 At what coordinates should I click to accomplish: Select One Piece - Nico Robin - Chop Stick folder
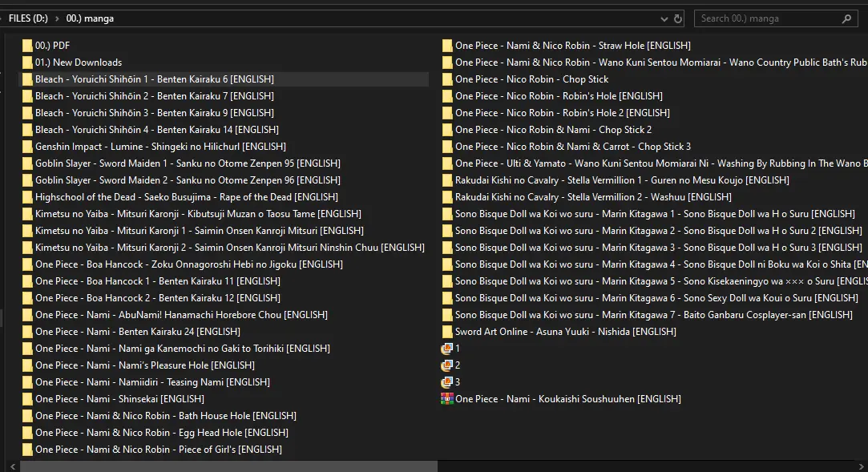pyautogui.click(x=525, y=79)
